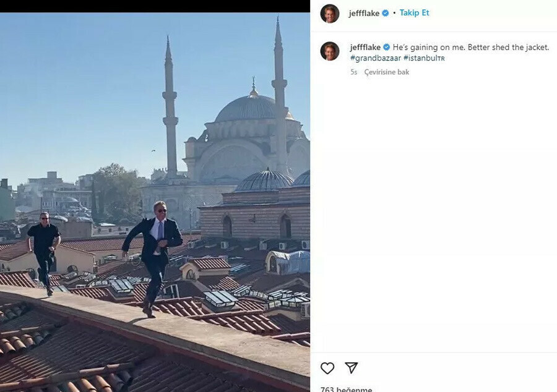Image resolution: width=557 pixels, height=392 pixels.
Task: Click the verified badge next to caption username
Action: pyautogui.click(x=386, y=48)
